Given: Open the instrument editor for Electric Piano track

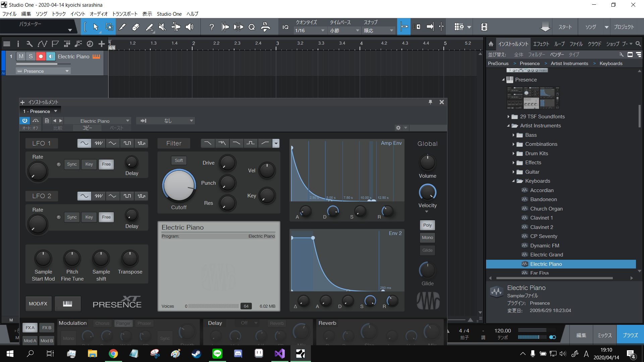Looking at the screenshot, I should (96, 56).
